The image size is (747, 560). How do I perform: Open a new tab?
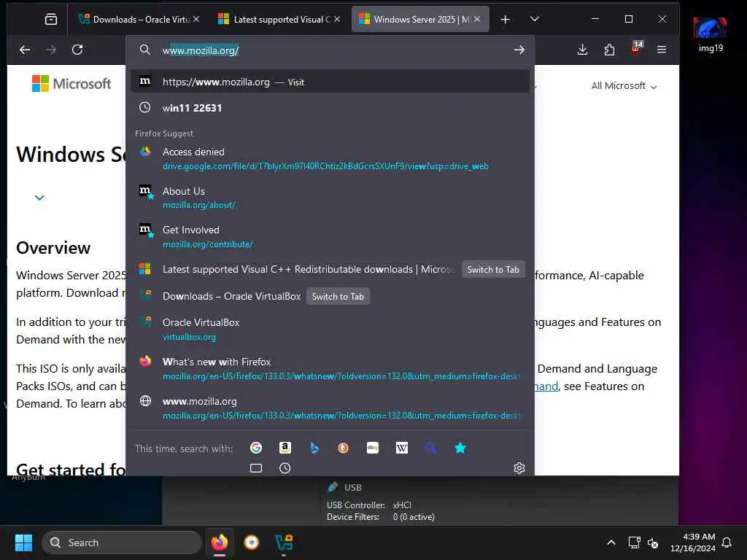505,19
